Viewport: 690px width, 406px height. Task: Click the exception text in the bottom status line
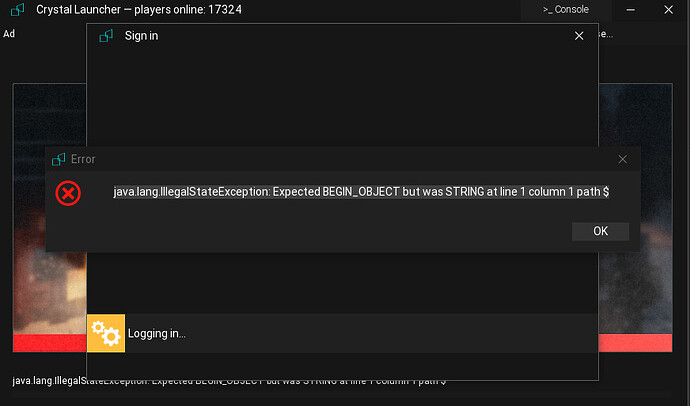(x=230, y=381)
